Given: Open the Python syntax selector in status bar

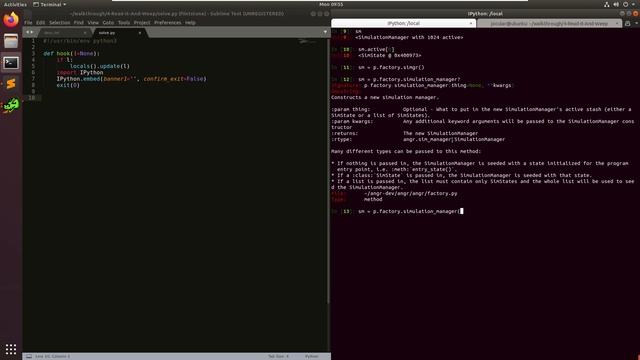Looking at the screenshot, I should coord(311,356).
